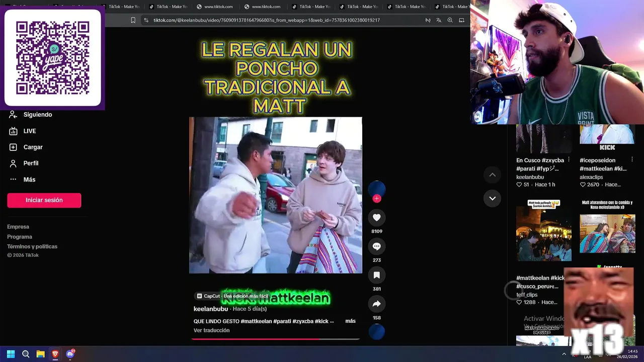Open the spinning sound disc icon
Screen dimensions: 644x362
click(x=376, y=332)
